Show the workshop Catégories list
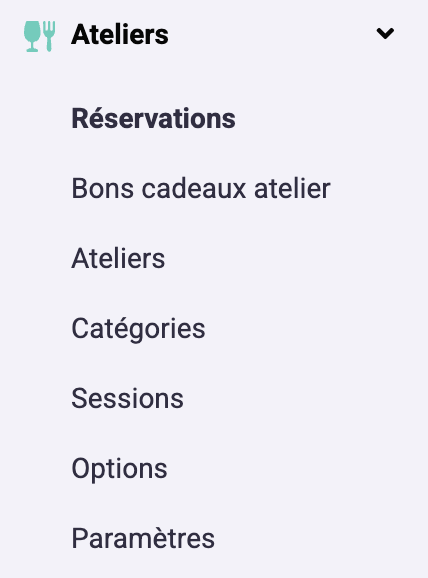Screen dimensions: 428x578 (x=138, y=328)
